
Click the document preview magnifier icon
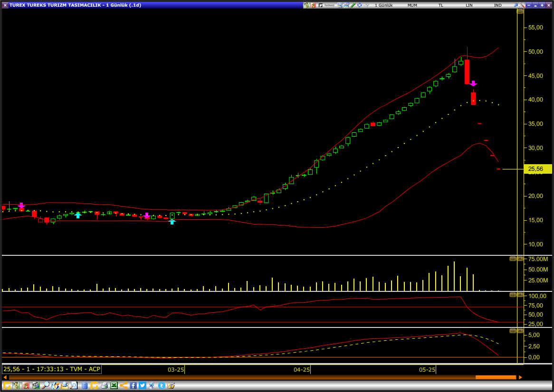pyautogui.click(x=74, y=386)
